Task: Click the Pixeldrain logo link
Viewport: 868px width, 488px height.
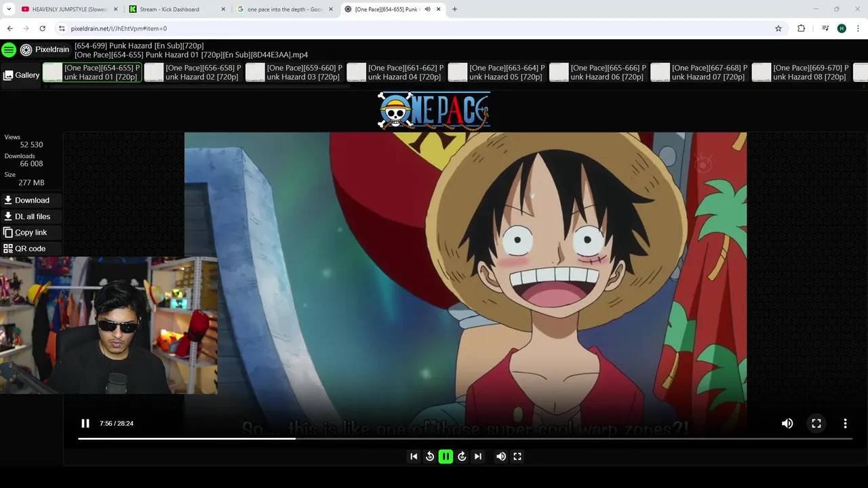Action: click(45, 49)
